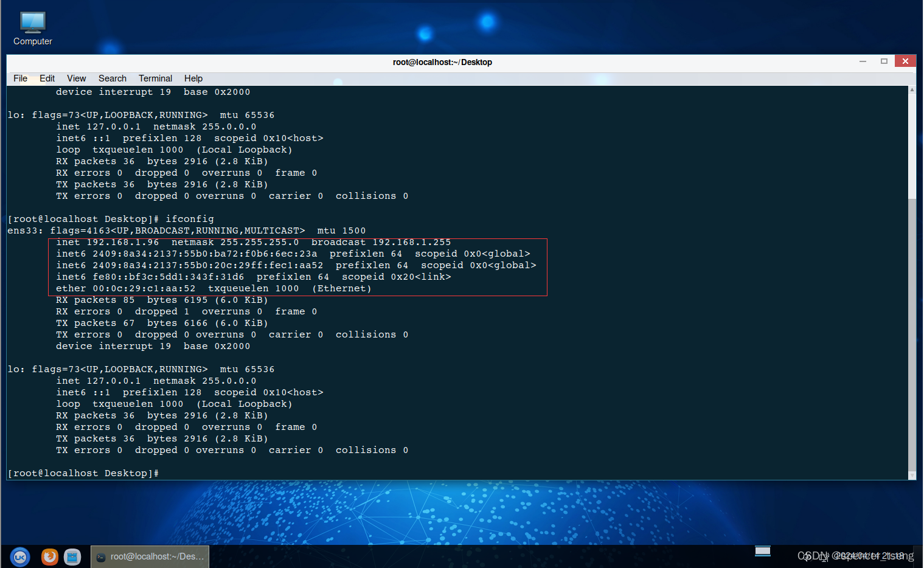Open the Terminal menu
Viewport: 924px width, 568px height.
pos(155,78)
